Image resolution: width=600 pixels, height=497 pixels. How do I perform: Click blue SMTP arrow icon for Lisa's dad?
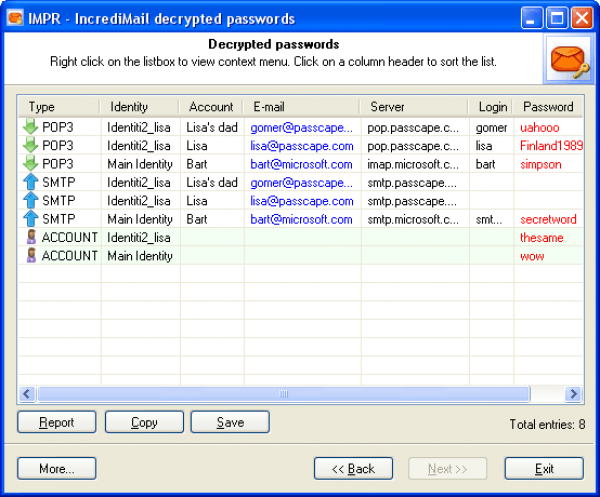(x=30, y=182)
